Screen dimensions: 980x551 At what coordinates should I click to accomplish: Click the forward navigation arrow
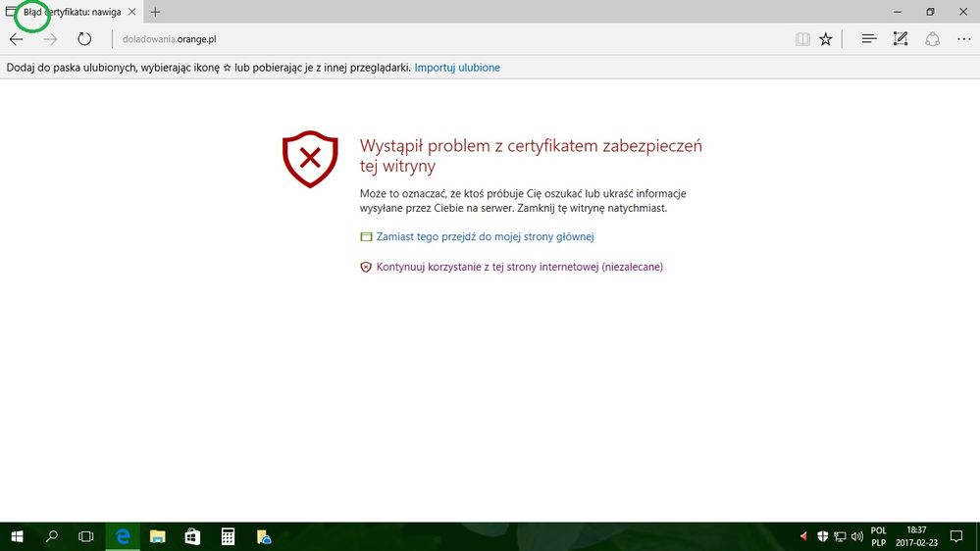(x=50, y=39)
